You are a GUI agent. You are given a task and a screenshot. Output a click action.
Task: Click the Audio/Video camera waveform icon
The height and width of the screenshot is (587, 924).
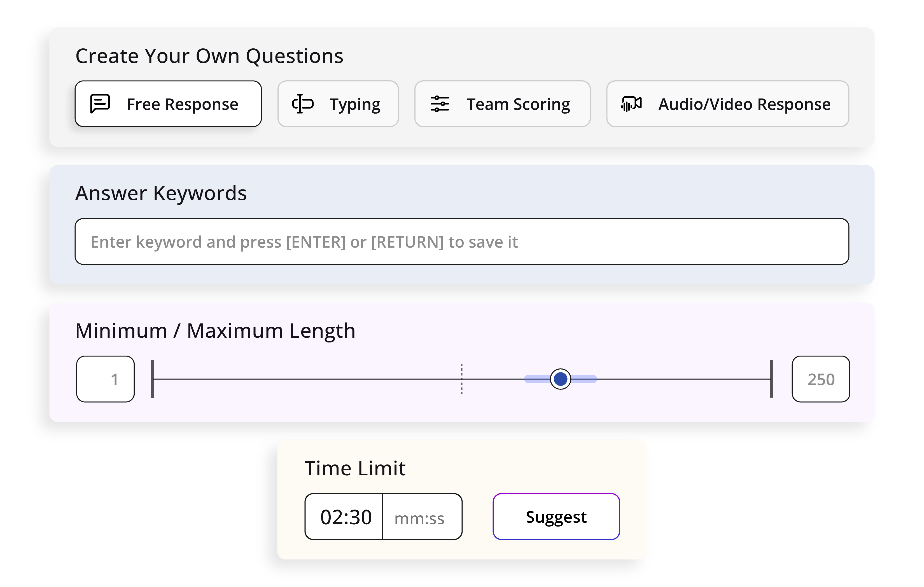click(631, 104)
